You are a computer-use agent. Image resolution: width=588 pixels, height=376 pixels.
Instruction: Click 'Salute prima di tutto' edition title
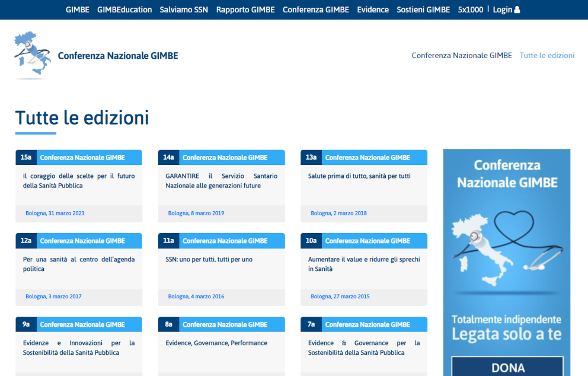click(x=359, y=176)
